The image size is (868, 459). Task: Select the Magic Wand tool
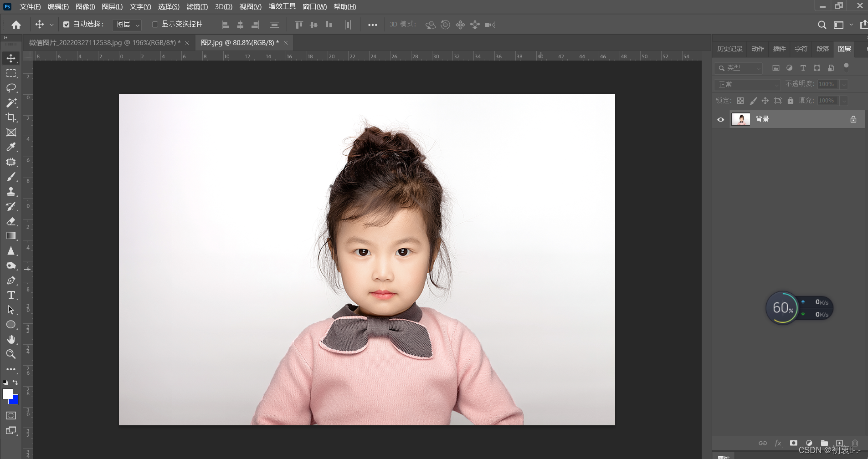[x=11, y=102]
